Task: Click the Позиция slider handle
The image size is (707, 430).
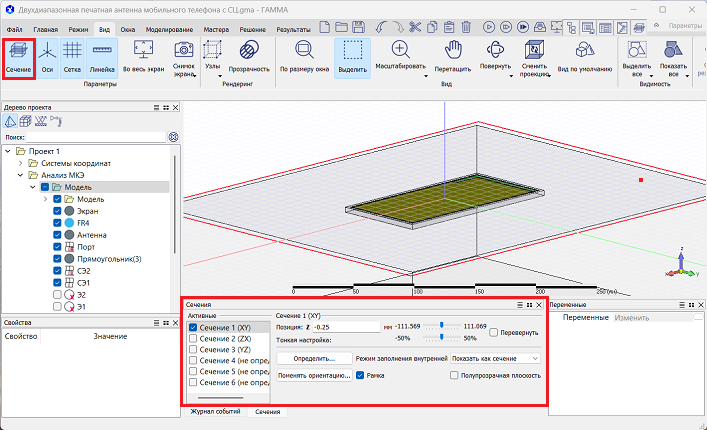Action: point(442,326)
